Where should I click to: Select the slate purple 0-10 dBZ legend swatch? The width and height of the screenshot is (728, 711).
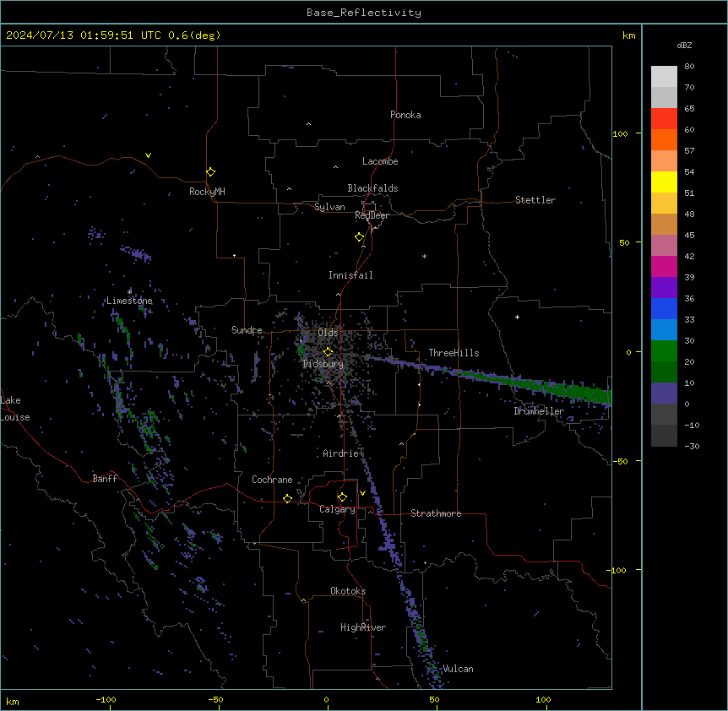point(664,393)
